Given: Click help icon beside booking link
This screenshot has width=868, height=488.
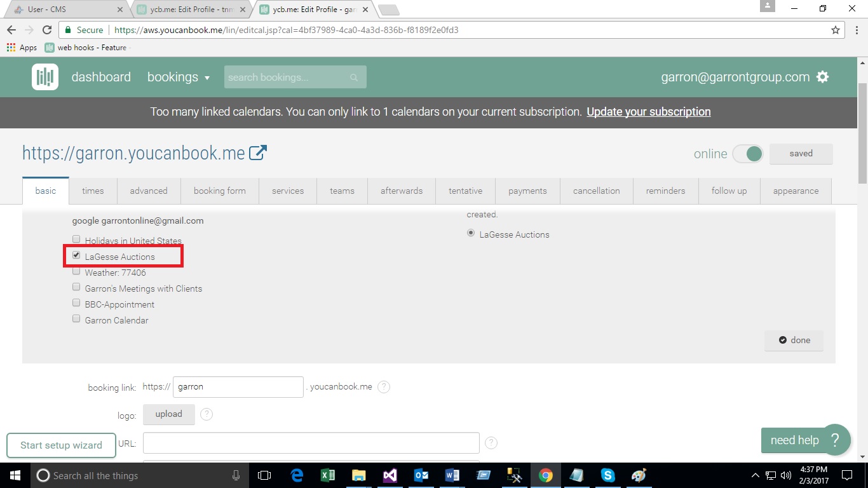Looking at the screenshot, I should point(384,387).
